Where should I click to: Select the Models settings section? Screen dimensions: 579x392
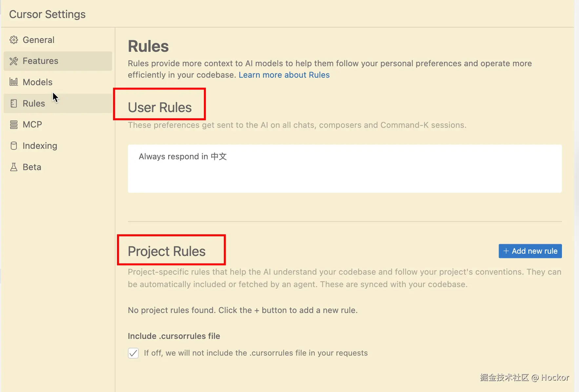(x=37, y=82)
